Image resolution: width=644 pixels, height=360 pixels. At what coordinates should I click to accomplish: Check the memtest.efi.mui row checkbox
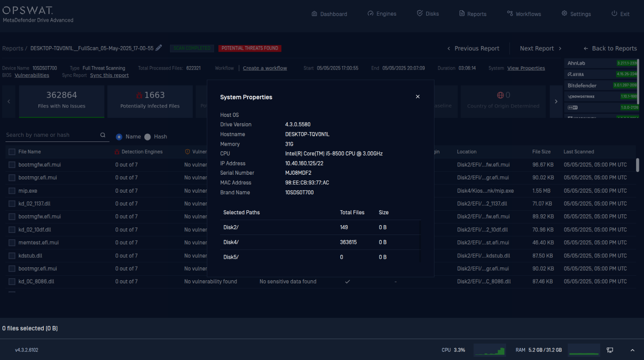point(12,243)
